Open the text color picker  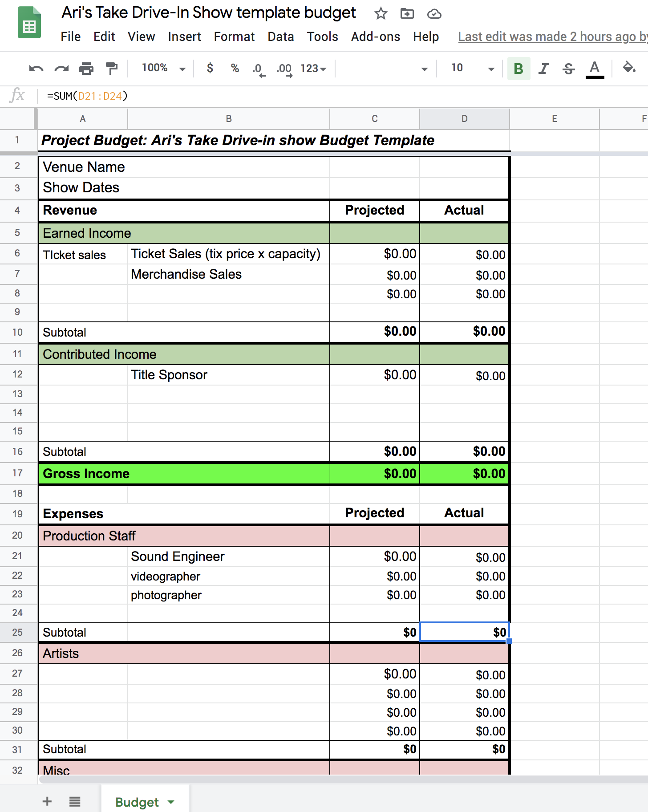[595, 69]
